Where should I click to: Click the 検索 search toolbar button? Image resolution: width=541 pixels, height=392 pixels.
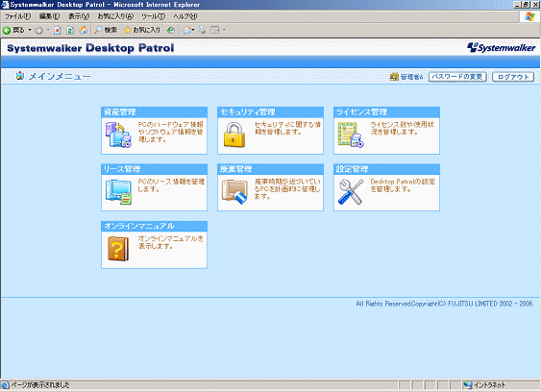(106, 31)
